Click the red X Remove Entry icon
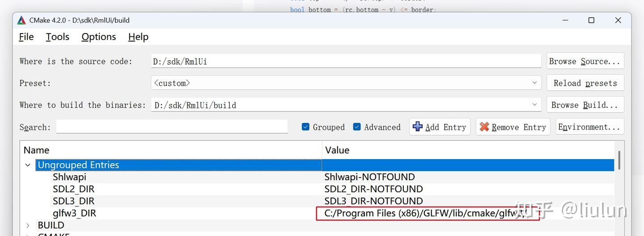The height and width of the screenshot is (236, 644). 484,127
